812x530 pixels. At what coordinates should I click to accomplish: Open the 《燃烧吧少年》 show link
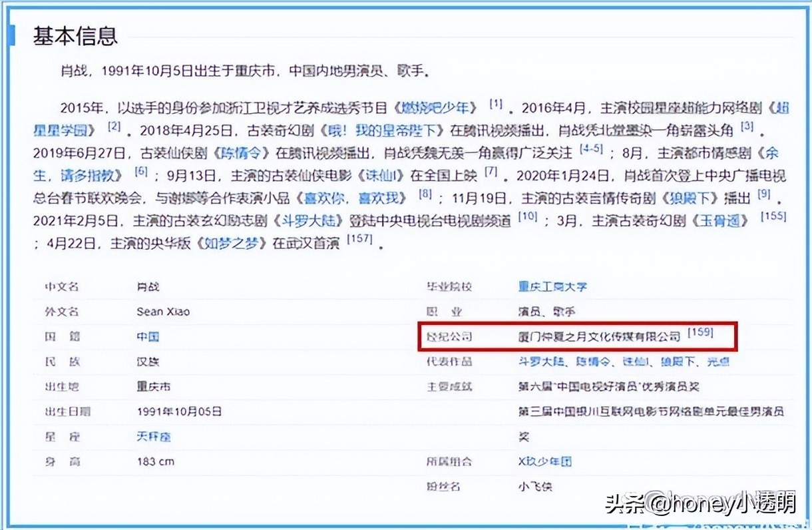coord(435,108)
